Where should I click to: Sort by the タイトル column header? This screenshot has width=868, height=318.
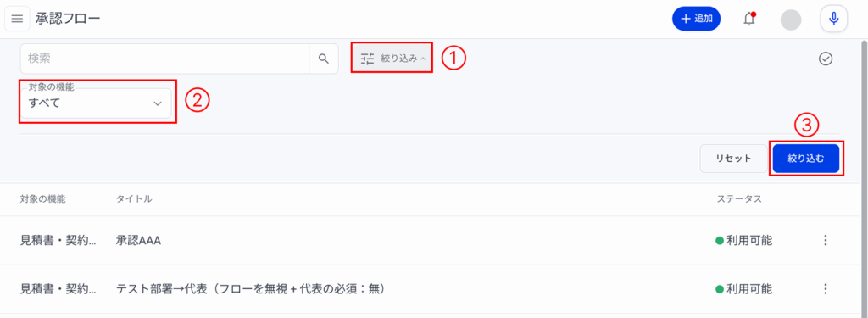click(134, 199)
